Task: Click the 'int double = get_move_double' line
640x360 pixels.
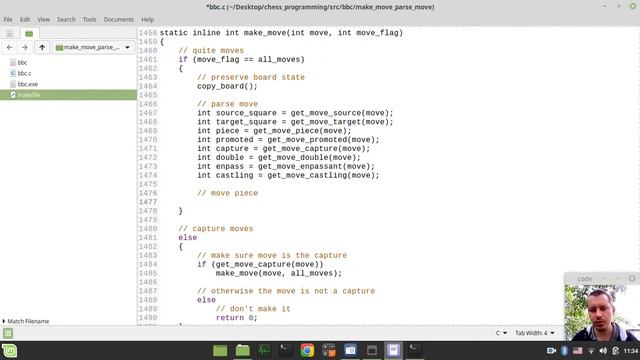Action: [279, 158]
